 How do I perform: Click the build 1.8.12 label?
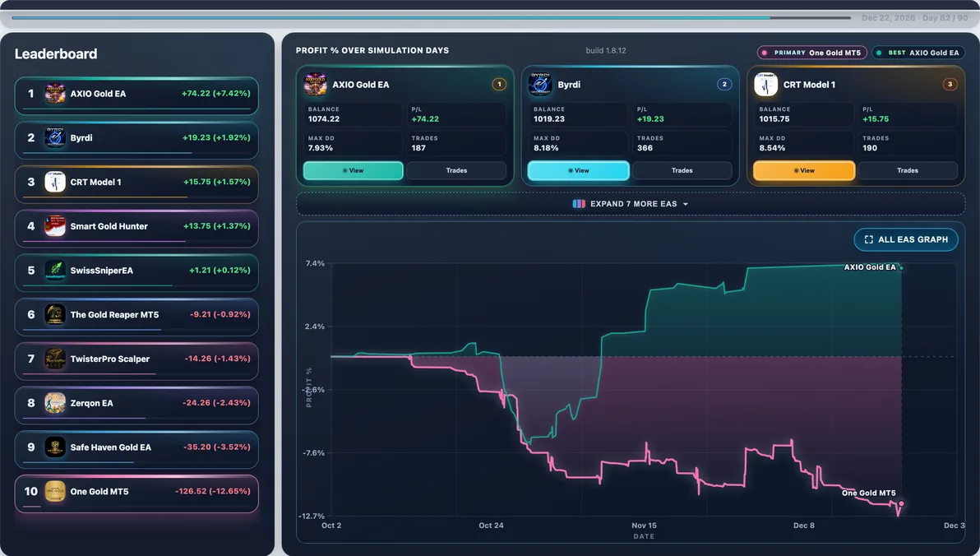point(606,51)
